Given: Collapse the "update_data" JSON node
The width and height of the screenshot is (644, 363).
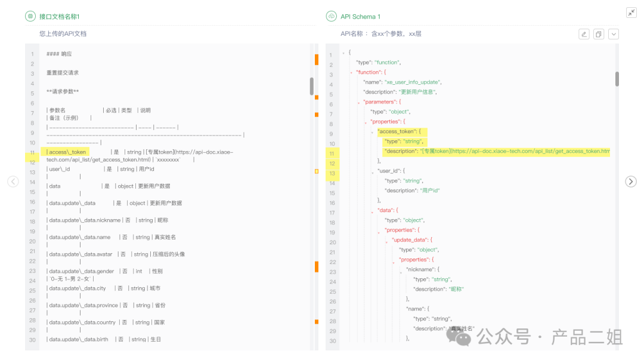Looking at the screenshot, I should (x=386, y=240).
